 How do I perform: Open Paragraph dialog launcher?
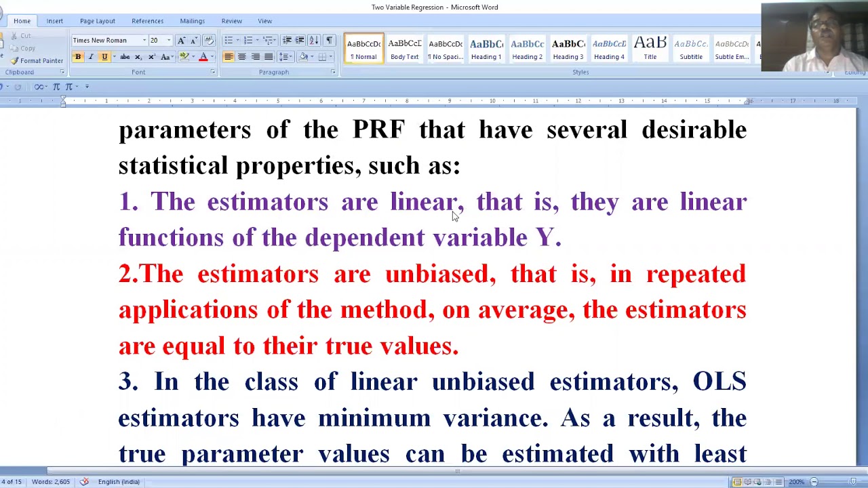click(x=333, y=72)
